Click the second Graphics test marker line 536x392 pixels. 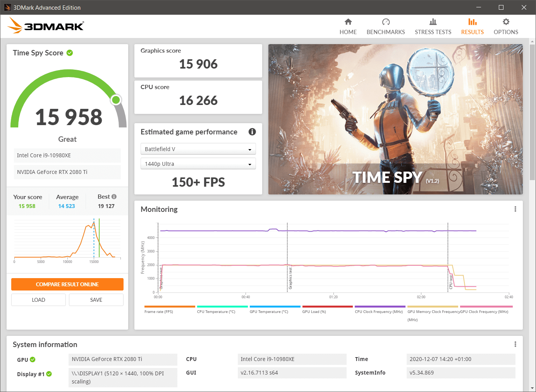pos(287,258)
